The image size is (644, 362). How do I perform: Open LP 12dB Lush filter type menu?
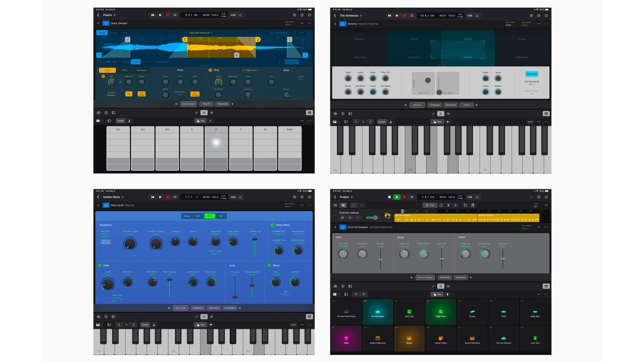coord(250,70)
